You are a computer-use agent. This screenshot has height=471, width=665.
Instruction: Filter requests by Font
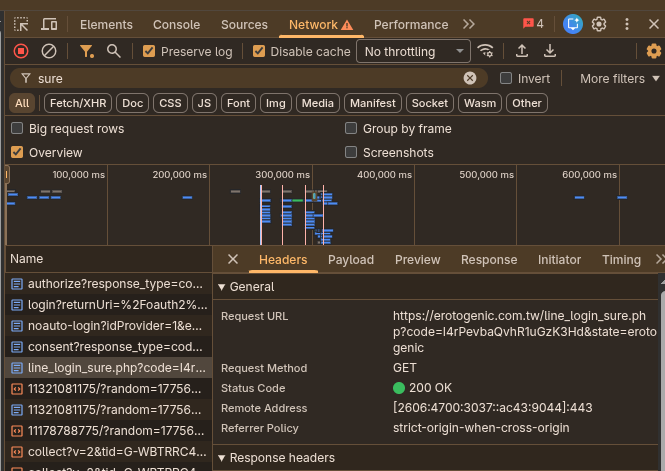pos(238,103)
